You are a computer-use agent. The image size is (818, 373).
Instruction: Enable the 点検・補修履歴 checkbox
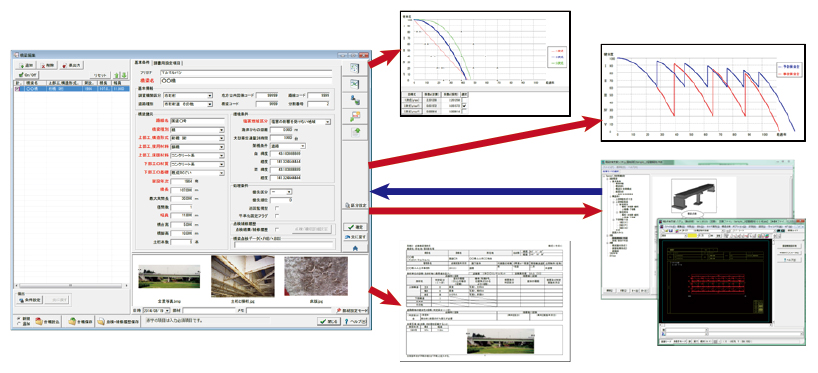tap(277, 229)
